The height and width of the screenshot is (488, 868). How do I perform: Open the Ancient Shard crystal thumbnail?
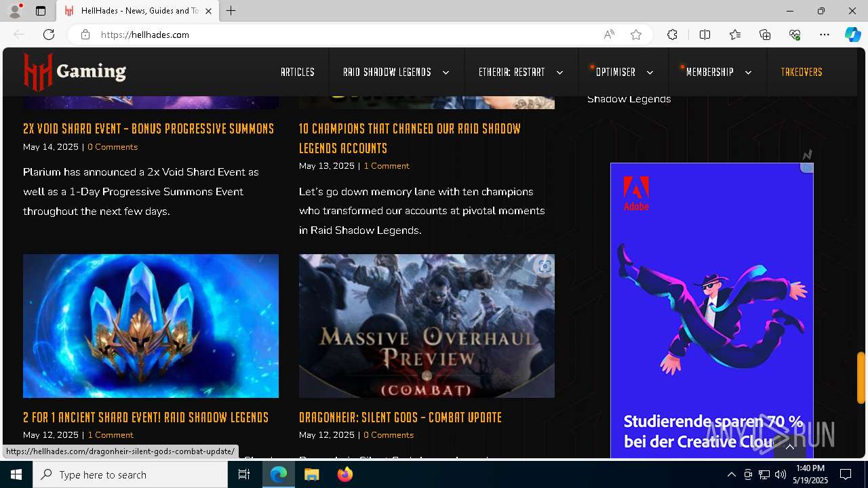tap(151, 326)
